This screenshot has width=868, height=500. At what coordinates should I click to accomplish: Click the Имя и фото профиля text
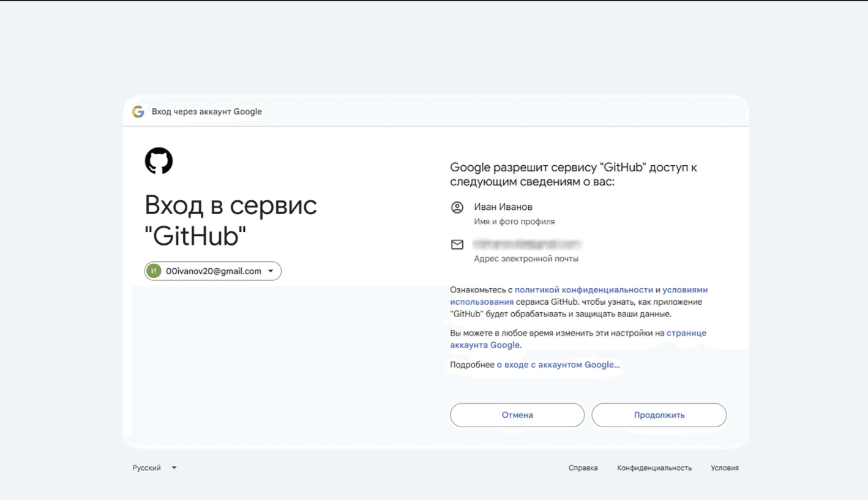514,222
